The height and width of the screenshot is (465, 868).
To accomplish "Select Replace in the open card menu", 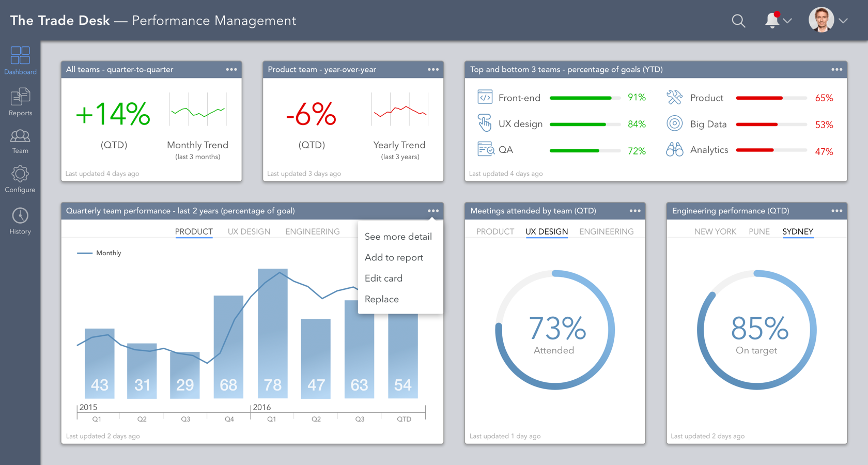I will 382,299.
